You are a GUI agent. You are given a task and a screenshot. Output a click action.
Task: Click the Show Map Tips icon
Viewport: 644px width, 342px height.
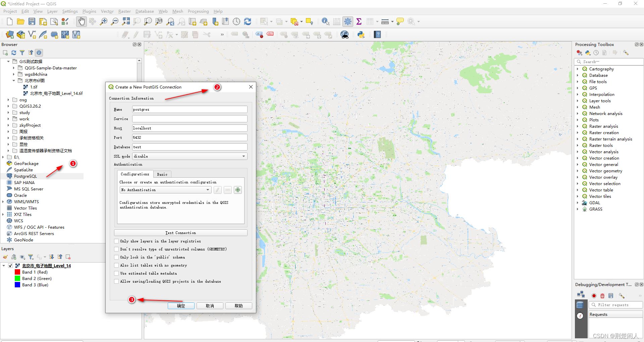(400, 22)
